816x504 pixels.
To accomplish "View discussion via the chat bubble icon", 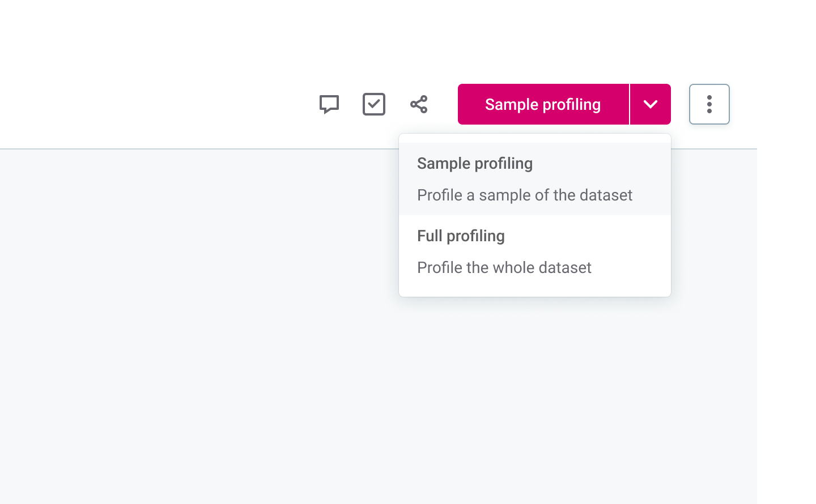I will [329, 104].
